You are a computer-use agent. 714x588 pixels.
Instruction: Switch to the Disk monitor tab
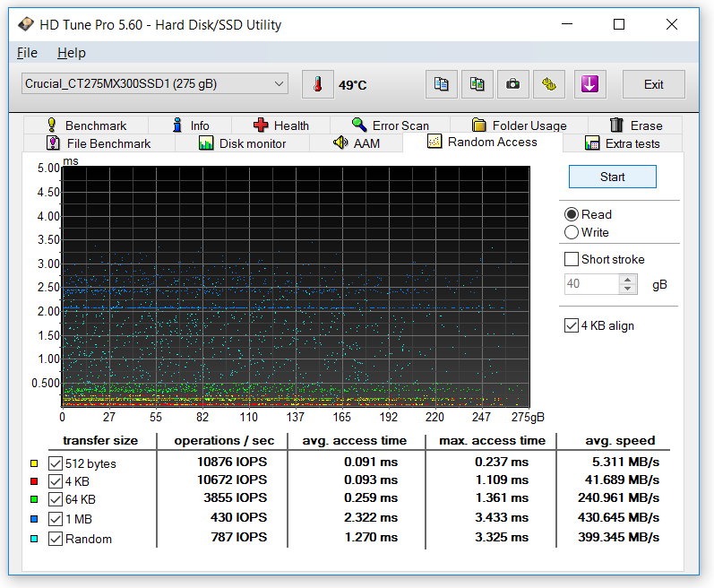click(x=242, y=143)
